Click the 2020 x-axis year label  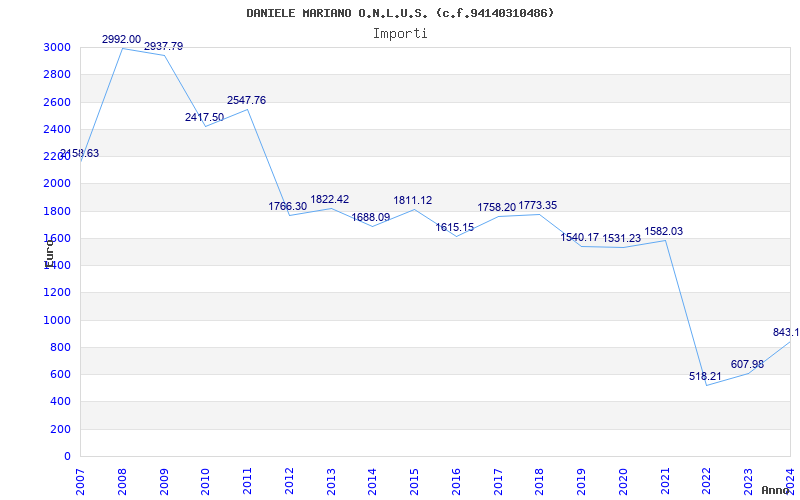623,482
